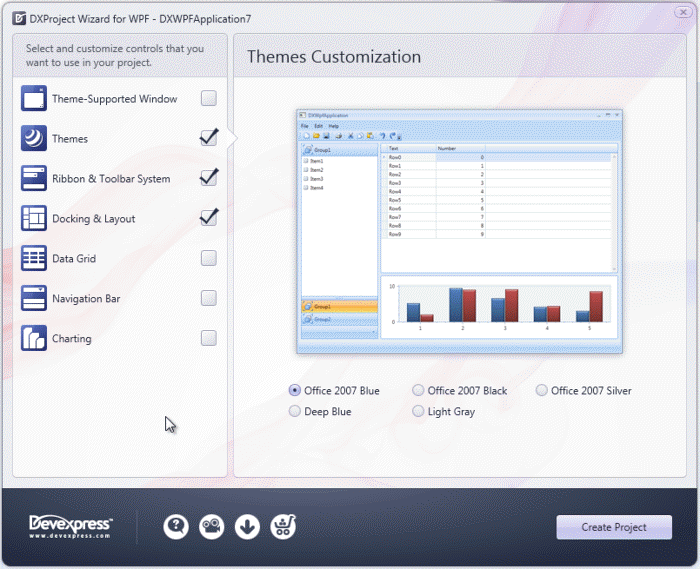
Task: Click the Data Grid icon
Action: pyautogui.click(x=33, y=258)
